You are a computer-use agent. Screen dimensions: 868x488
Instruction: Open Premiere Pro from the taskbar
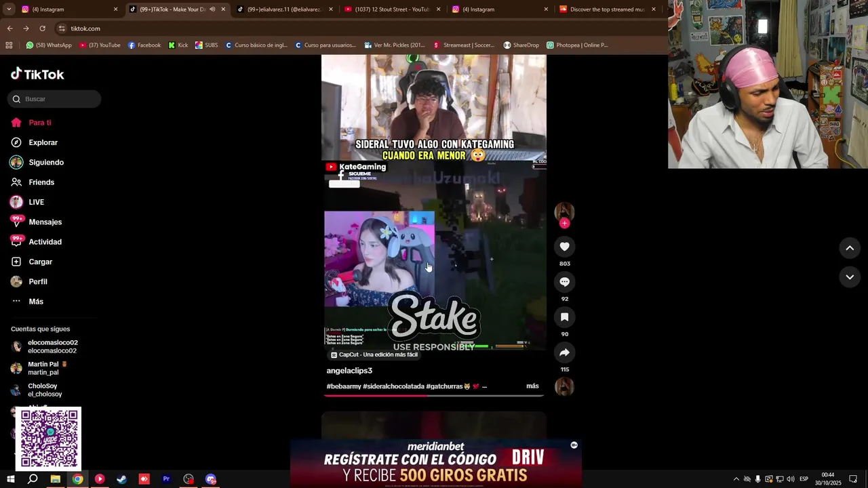coord(166,479)
